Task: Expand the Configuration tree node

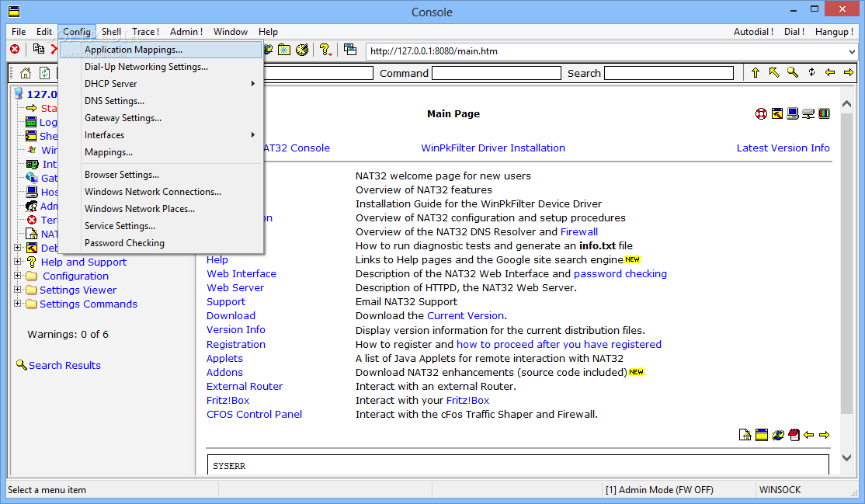Action: click(18, 276)
